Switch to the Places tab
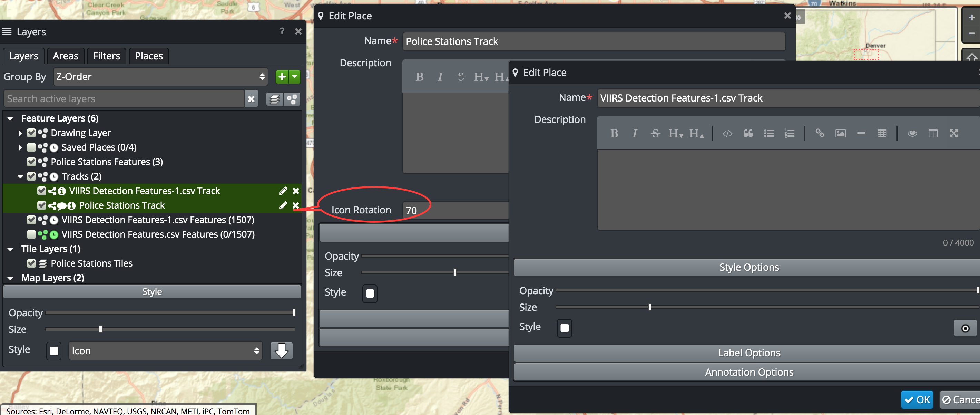This screenshot has height=415, width=980. 149,56
